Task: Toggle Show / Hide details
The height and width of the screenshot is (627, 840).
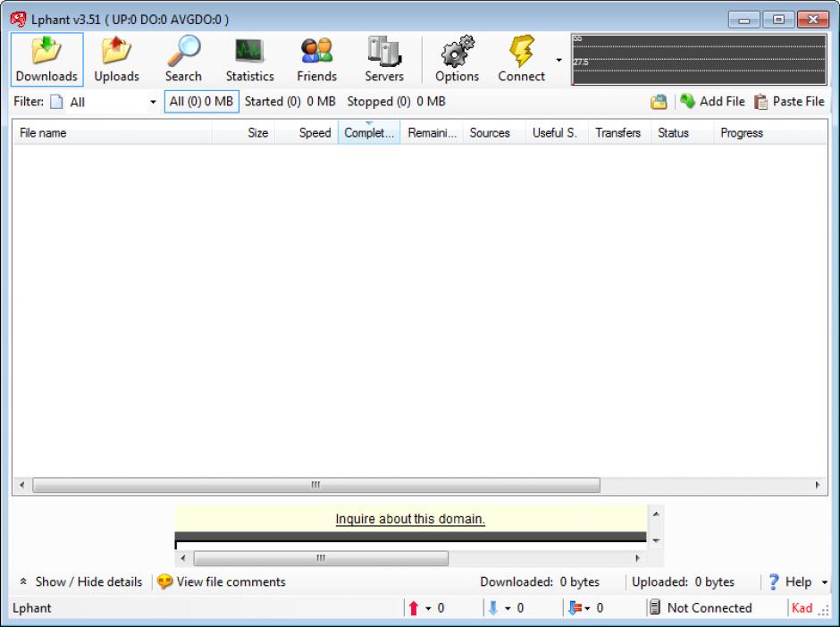Action: 80,581
